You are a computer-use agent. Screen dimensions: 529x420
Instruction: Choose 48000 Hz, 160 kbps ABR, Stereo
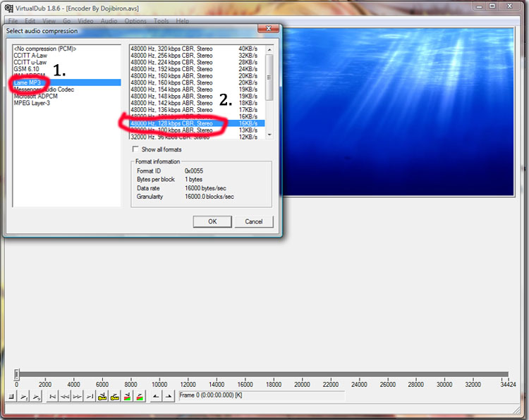[x=197, y=76]
